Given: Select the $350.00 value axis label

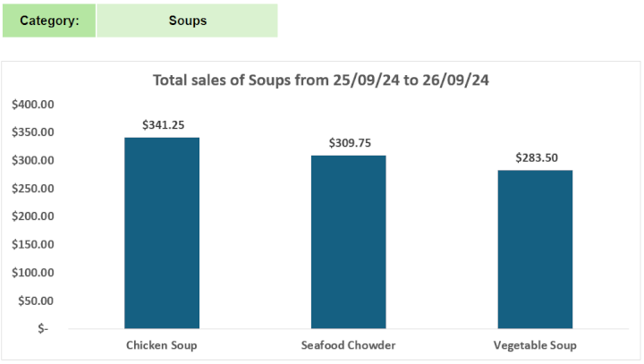Looking at the screenshot, I should [33, 132].
